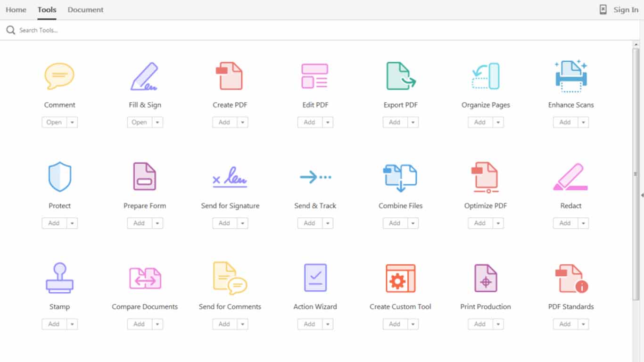Click the Optimize PDF icon
The height and width of the screenshot is (362, 644).
486,177
